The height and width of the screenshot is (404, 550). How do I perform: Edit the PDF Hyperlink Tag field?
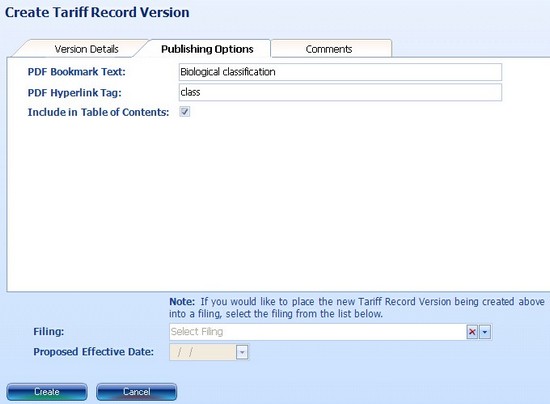(340, 92)
